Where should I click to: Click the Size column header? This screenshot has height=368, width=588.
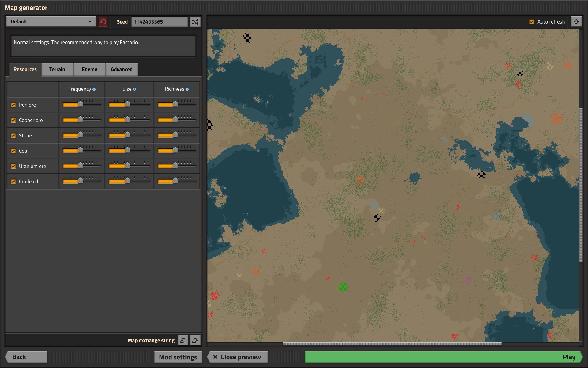pyautogui.click(x=129, y=89)
